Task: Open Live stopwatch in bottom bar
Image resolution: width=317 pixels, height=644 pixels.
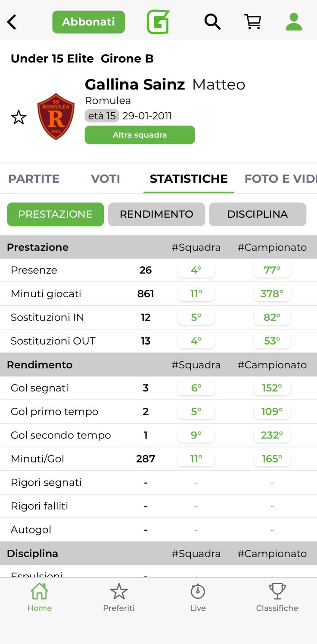Action: point(198,597)
